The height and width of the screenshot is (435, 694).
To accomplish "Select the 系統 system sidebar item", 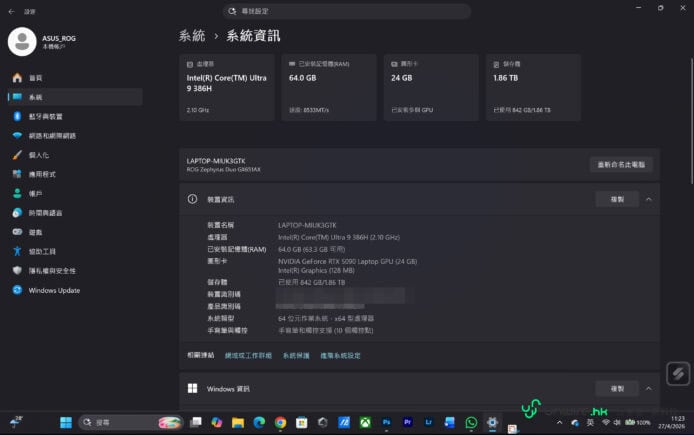I will [75, 97].
